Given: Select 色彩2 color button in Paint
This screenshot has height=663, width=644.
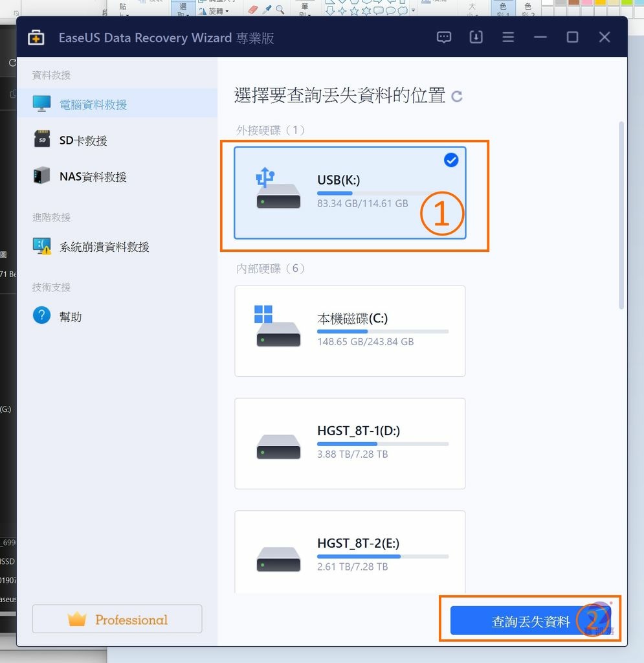Looking at the screenshot, I should pyautogui.click(x=527, y=9).
